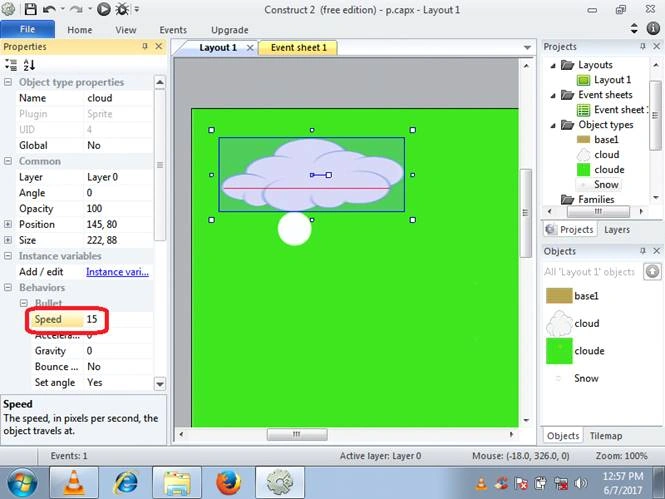This screenshot has height=499, width=665.
Task: Click the Gravity value field
Action: 119,351
